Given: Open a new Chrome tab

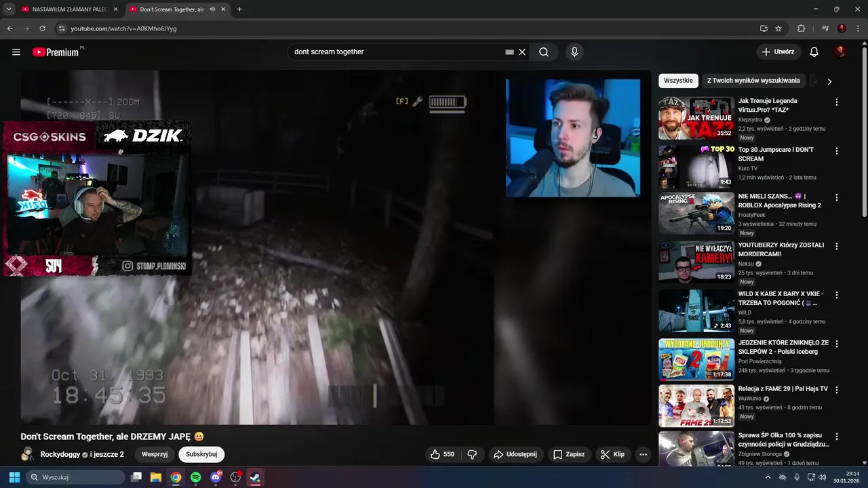Looking at the screenshot, I should click(x=239, y=9).
